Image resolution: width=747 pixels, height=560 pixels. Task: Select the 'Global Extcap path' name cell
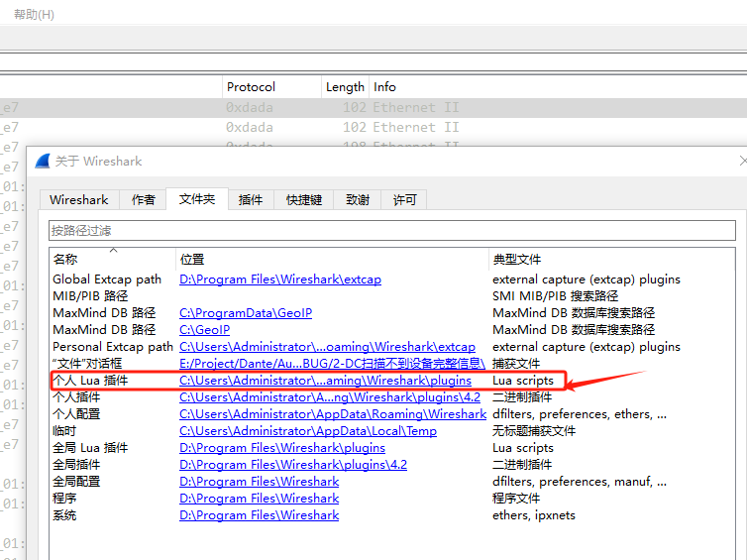pyautogui.click(x=107, y=280)
